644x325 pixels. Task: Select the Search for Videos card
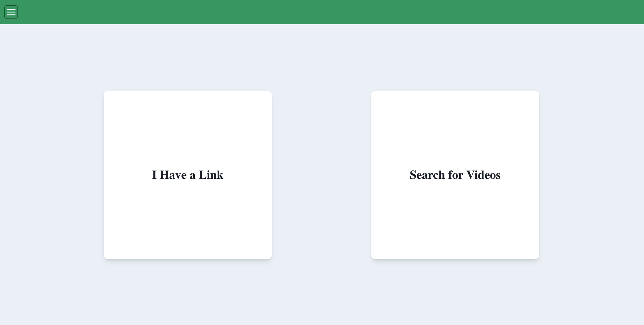[455, 175]
